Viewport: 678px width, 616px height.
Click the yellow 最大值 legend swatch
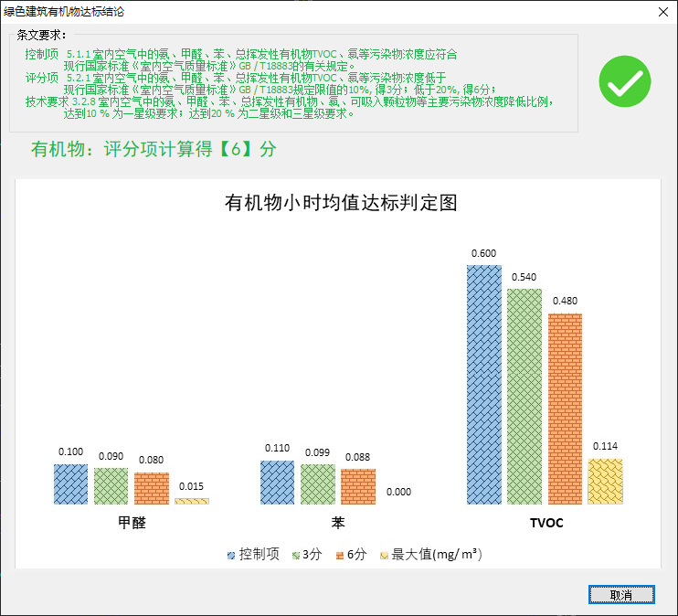[x=384, y=555]
